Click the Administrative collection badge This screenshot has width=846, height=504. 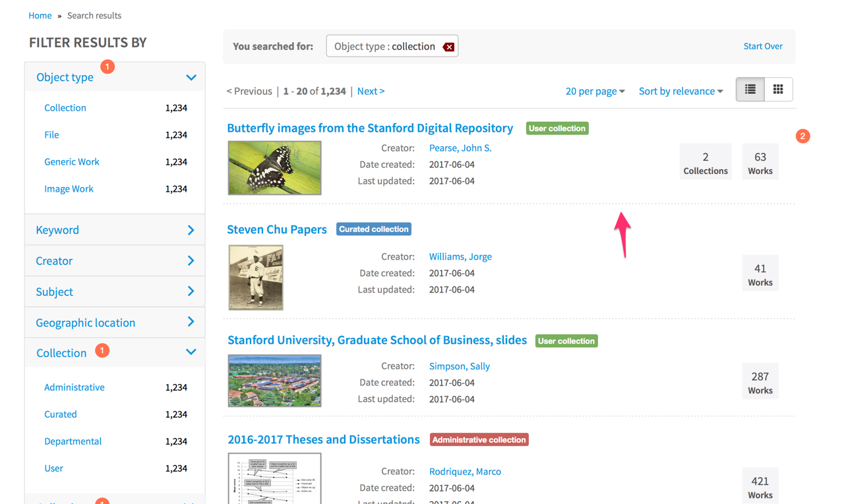(x=479, y=439)
